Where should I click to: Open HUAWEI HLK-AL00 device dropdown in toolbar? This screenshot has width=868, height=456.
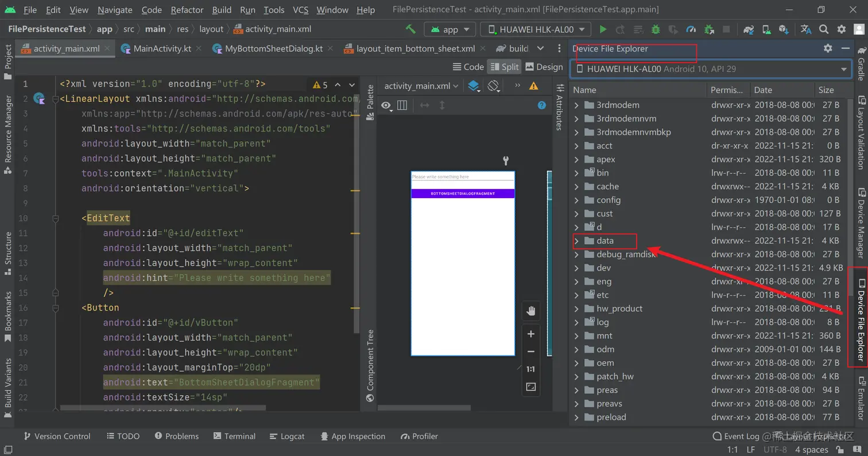click(x=536, y=29)
